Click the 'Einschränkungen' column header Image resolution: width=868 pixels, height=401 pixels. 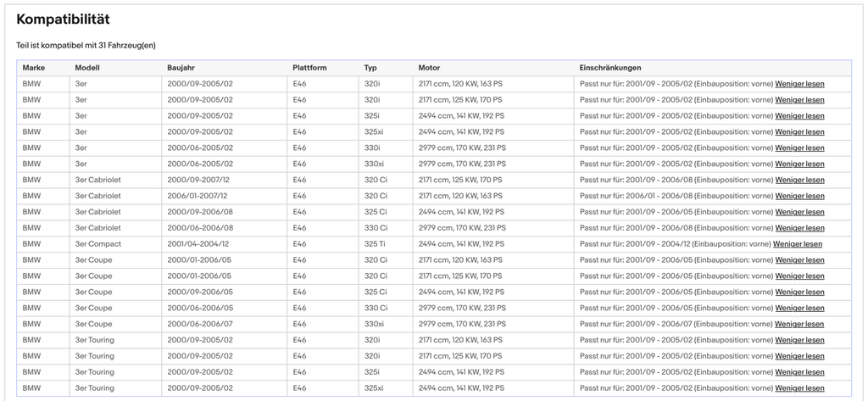click(x=610, y=68)
